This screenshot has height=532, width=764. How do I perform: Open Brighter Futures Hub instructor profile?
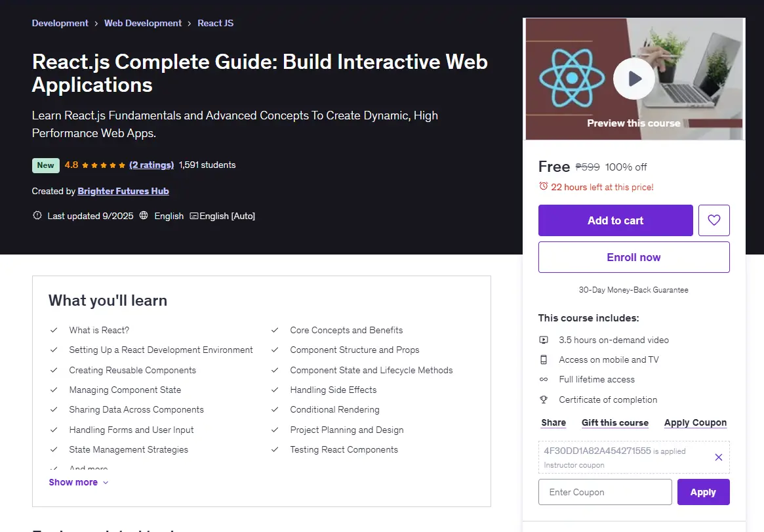(x=123, y=191)
